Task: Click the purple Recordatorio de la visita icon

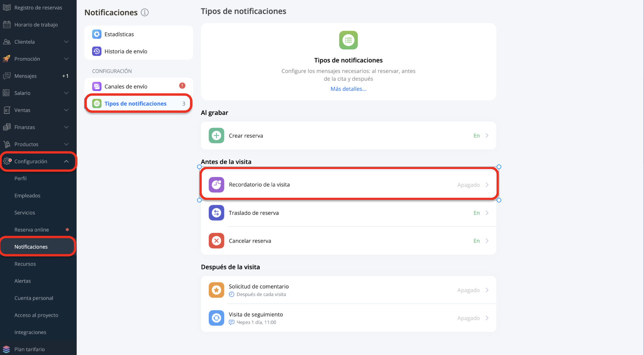Action: pyautogui.click(x=216, y=185)
